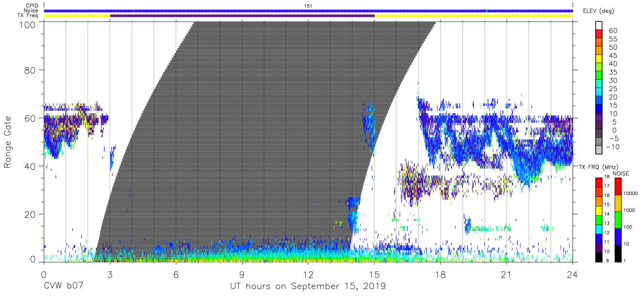This screenshot has height=297, width=644.
Task: Pick the green ELEV swatch between 30 and 35
Action: pos(600,76)
